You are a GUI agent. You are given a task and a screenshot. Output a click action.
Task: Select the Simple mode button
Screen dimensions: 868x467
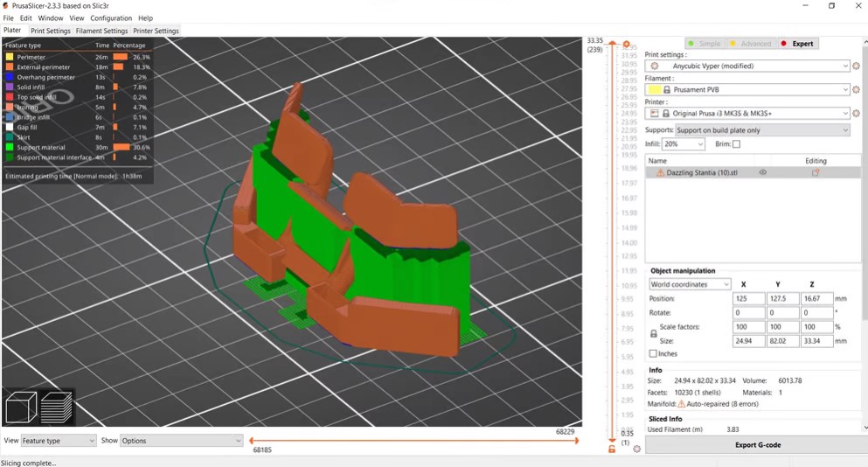705,44
